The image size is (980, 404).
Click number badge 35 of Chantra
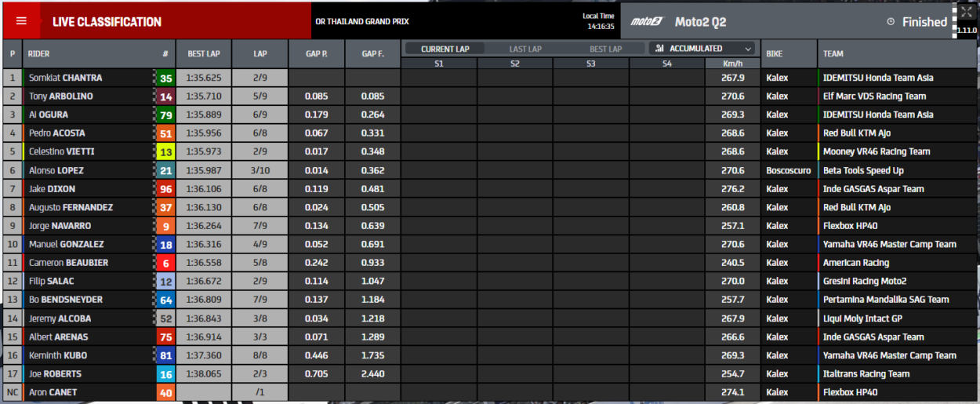click(165, 78)
